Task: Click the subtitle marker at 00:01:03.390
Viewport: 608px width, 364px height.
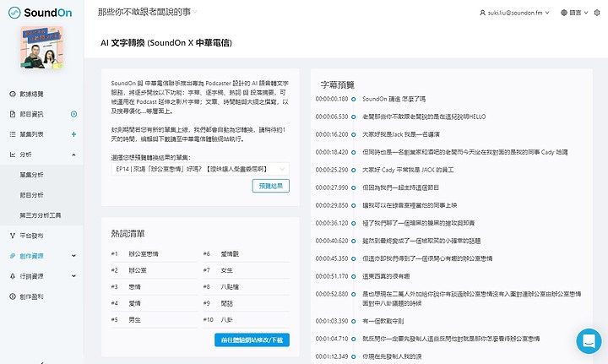Action: 353,322
